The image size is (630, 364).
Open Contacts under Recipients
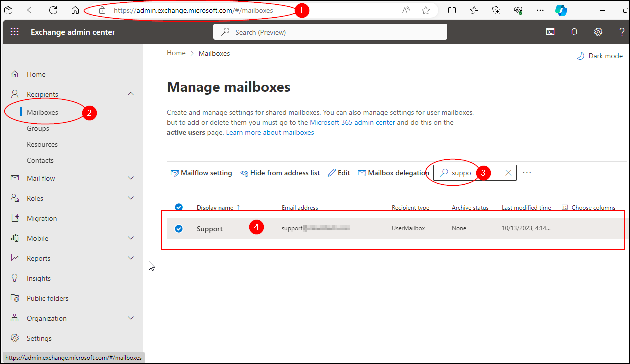pos(40,160)
